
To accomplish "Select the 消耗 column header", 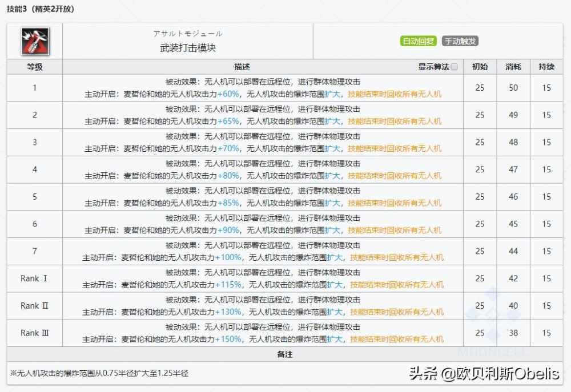I will point(513,67).
